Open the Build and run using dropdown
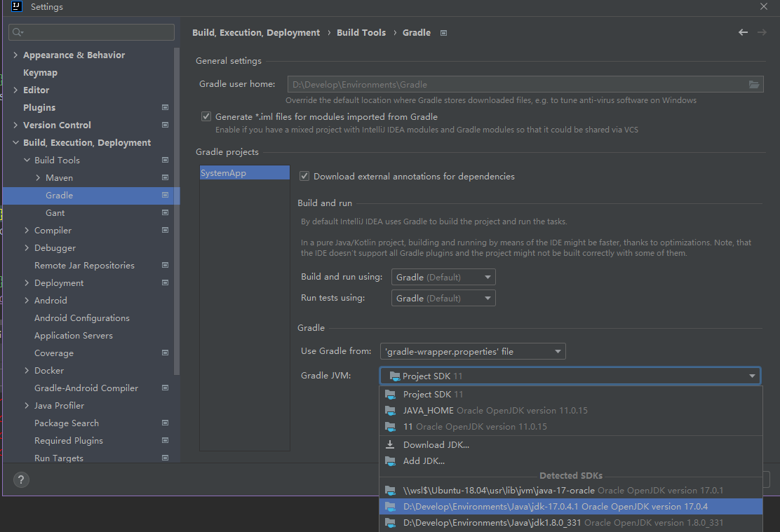The image size is (780, 532). [443, 278]
